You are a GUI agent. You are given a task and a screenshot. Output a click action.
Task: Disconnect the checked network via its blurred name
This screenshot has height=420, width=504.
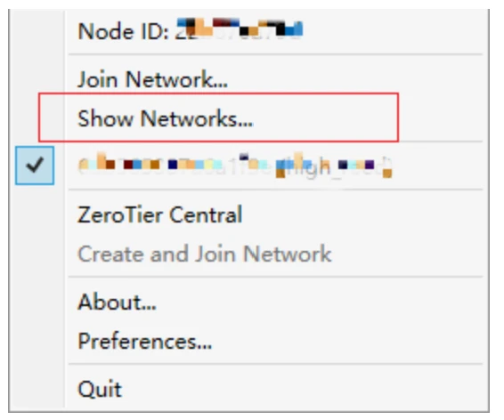(235, 165)
